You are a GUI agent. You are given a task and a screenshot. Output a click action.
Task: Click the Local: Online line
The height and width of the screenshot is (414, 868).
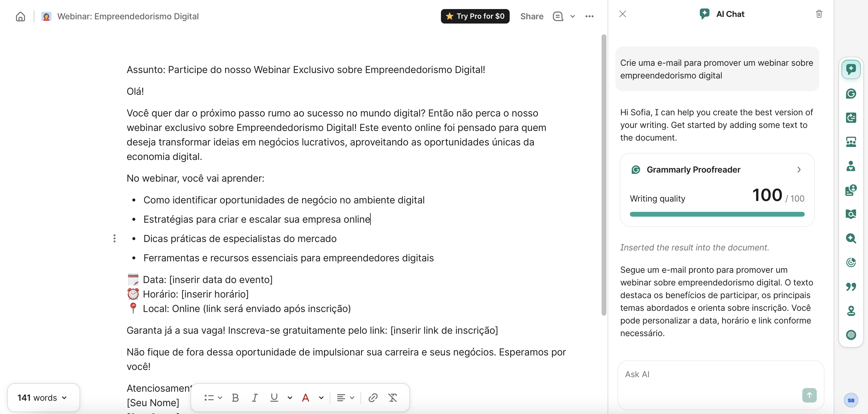239,309
